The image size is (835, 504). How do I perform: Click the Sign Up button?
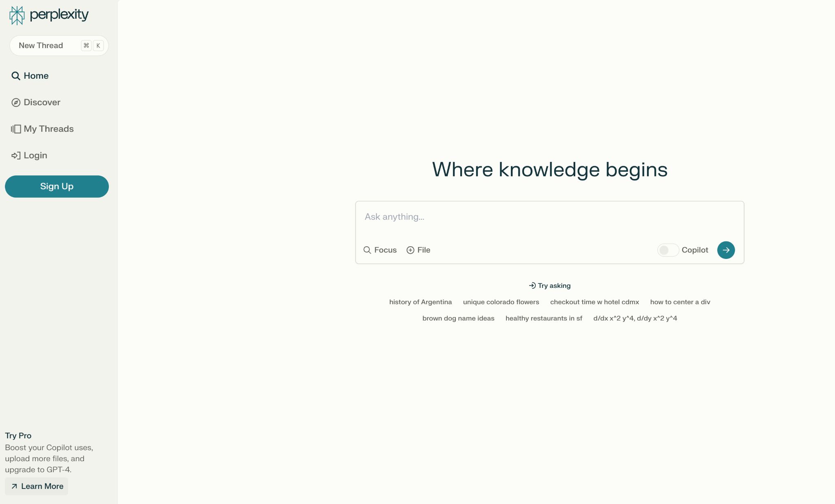click(x=57, y=186)
